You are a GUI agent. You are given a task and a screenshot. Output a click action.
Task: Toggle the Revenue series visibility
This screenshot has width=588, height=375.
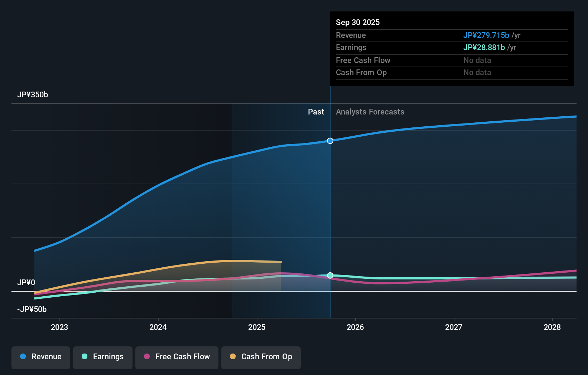click(40, 357)
